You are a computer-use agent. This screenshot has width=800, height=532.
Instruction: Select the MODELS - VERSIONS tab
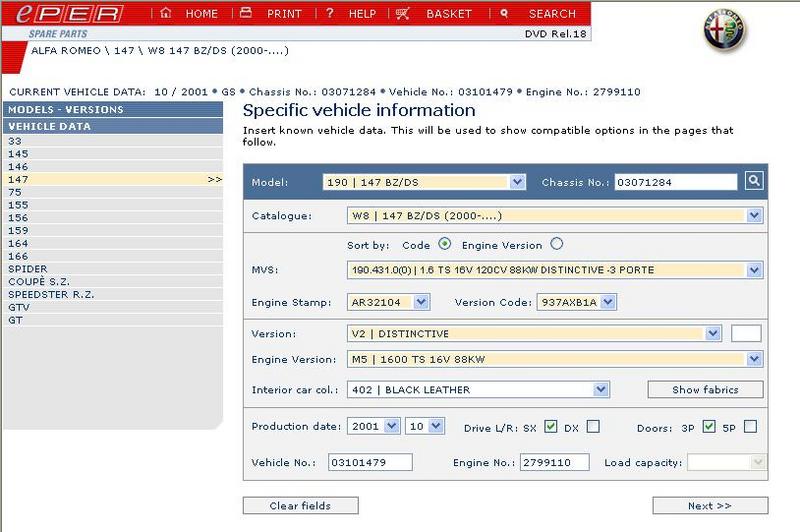(x=113, y=109)
